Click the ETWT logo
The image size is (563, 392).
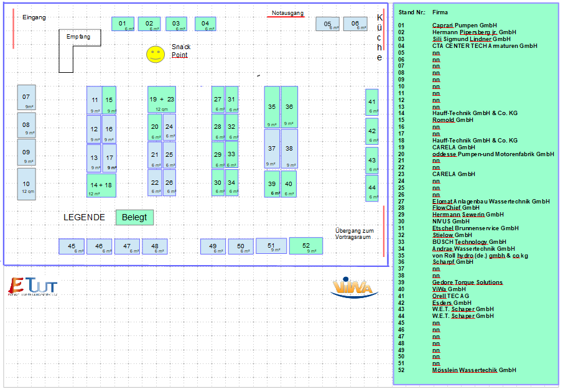click(x=33, y=286)
